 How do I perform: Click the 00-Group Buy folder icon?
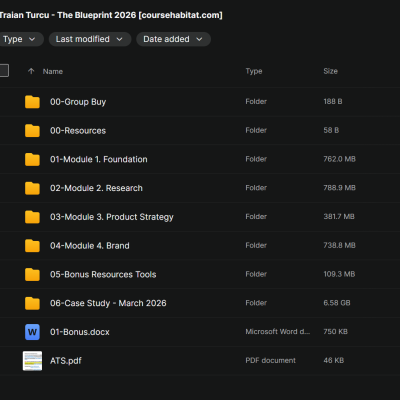pos(32,102)
